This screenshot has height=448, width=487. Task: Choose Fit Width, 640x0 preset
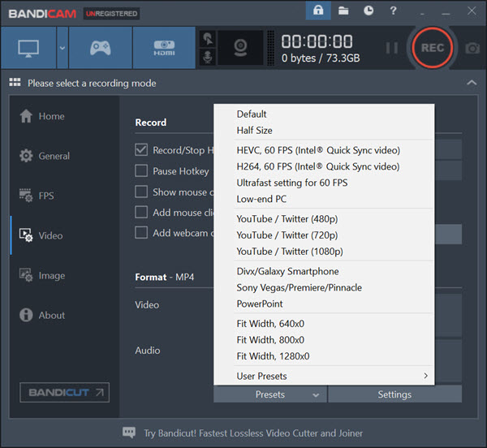point(324,324)
